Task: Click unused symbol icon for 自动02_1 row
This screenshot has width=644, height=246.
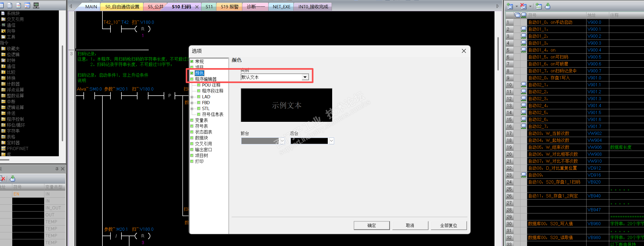Action: click(x=523, y=85)
